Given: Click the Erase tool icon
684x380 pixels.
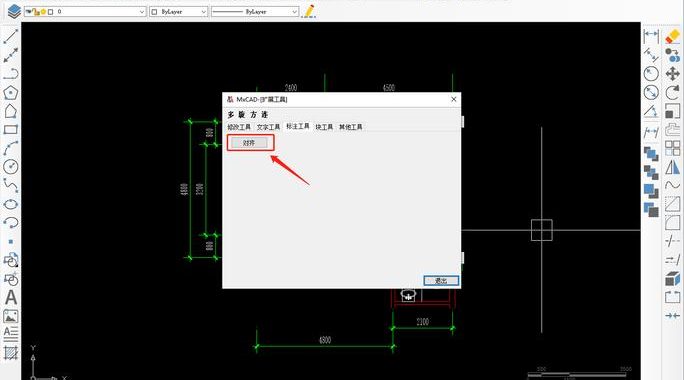Looking at the screenshot, I should click(x=672, y=36).
